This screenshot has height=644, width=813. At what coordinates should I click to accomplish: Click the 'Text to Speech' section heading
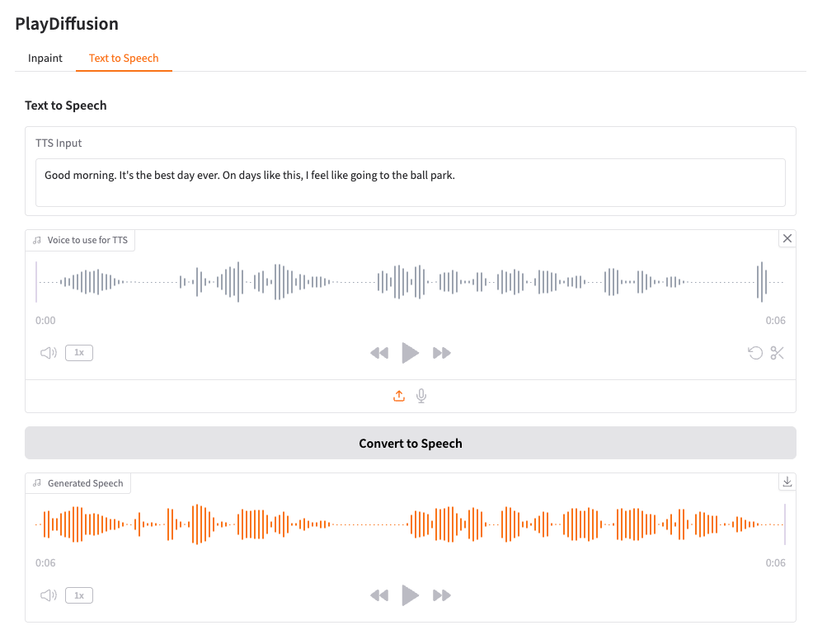tap(66, 106)
